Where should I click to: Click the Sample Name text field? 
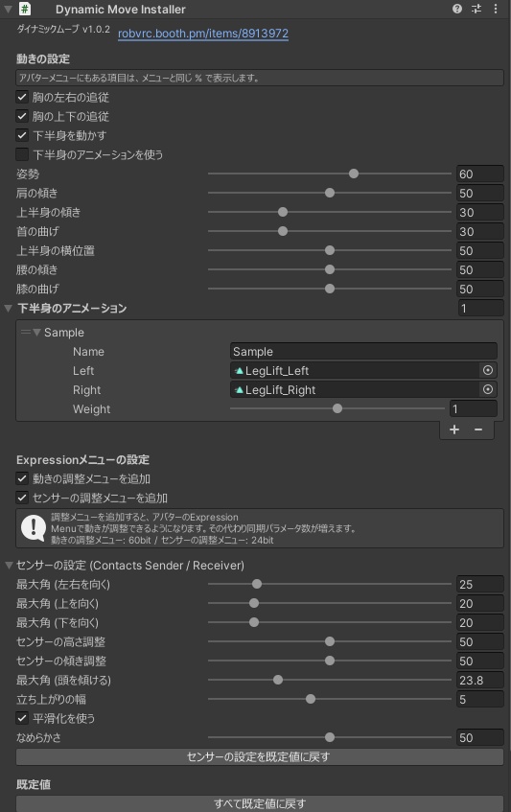tap(363, 351)
